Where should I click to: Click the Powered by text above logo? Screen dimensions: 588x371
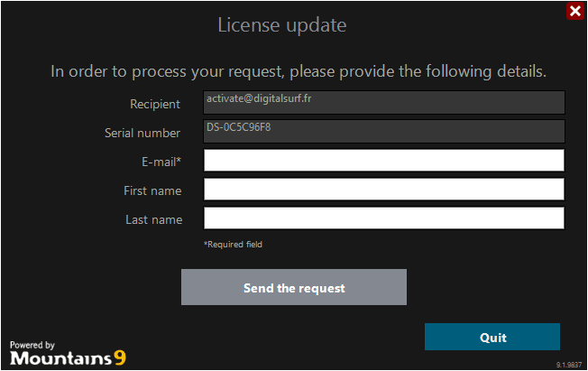point(32,345)
